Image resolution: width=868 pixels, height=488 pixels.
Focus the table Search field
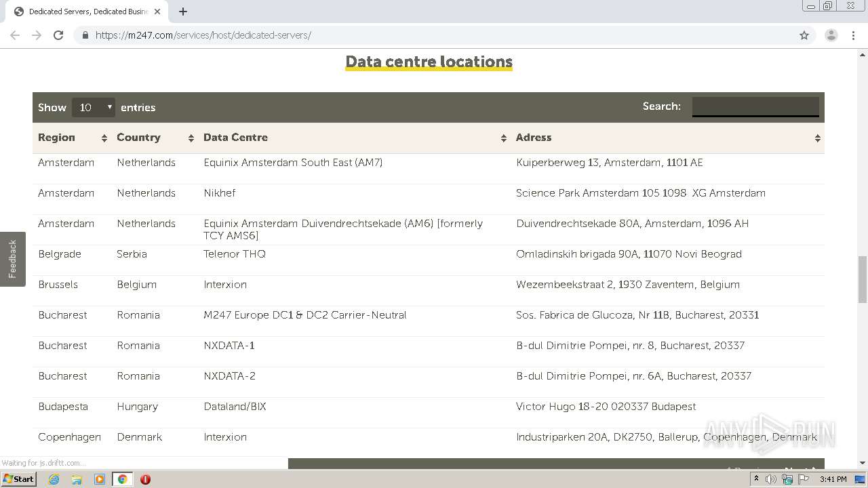(755, 106)
